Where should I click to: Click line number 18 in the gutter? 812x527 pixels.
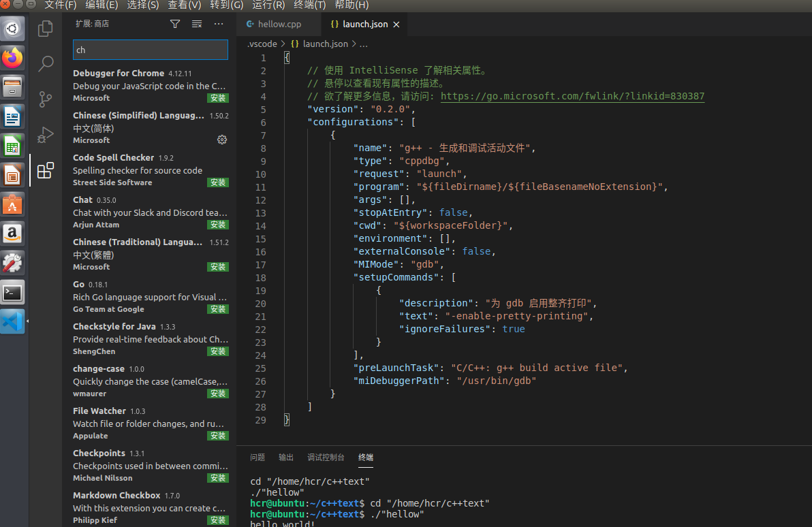click(x=260, y=278)
